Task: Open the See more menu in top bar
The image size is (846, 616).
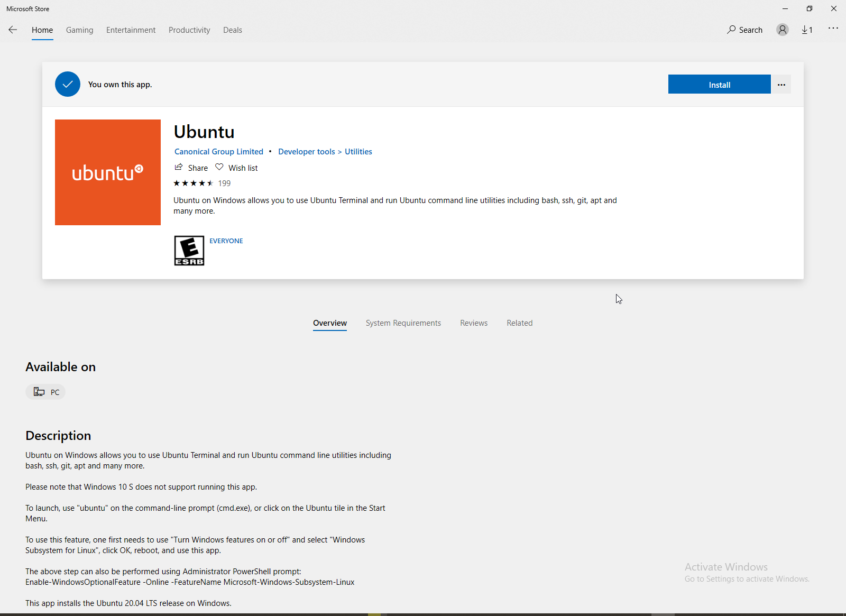Action: click(x=833, y=29)
